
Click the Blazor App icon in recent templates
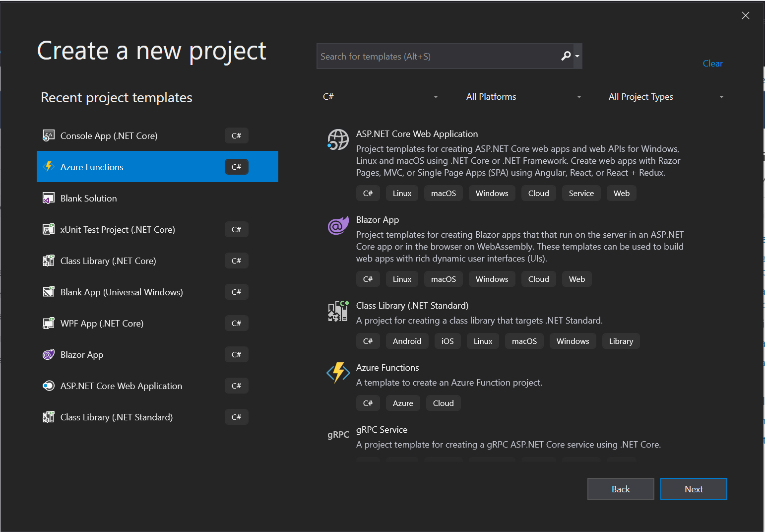point(49,354)
